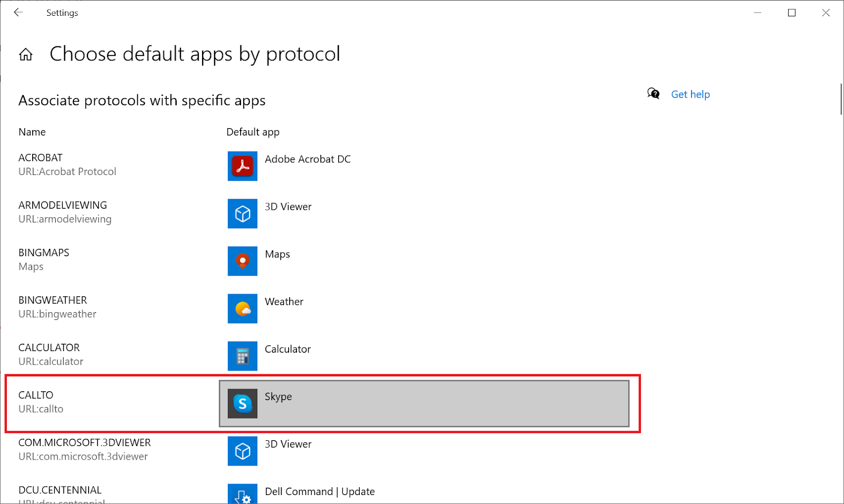This screenshot has width=844, height=504.
Task: Change default app labeled Adobe Acrobat DC
Action: point(308,159)
